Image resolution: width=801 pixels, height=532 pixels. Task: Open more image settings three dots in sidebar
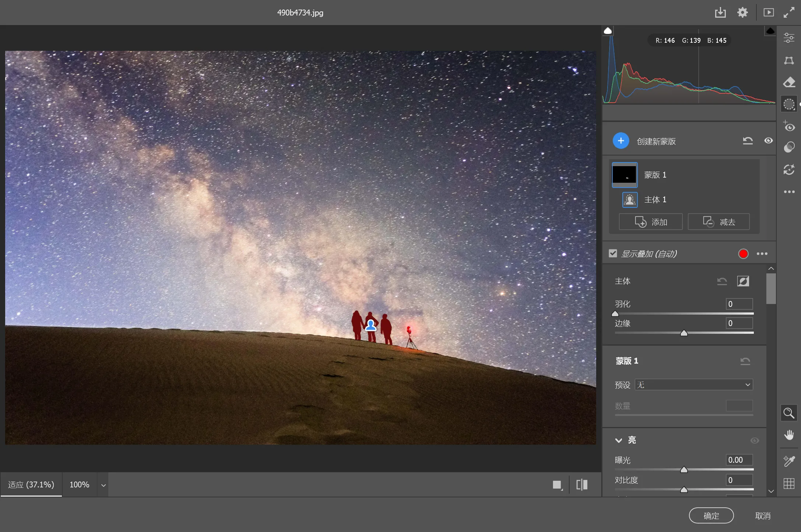(789, 192)
